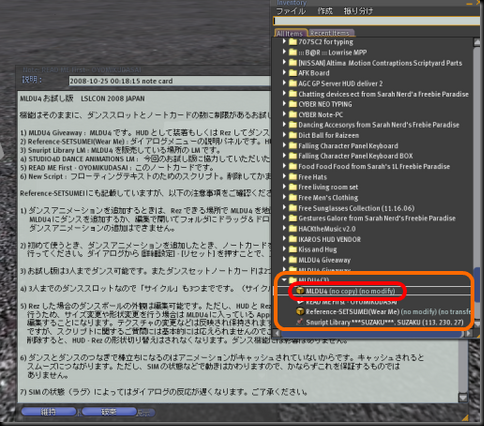Click the Free Hats folder icon

(293, 177)
